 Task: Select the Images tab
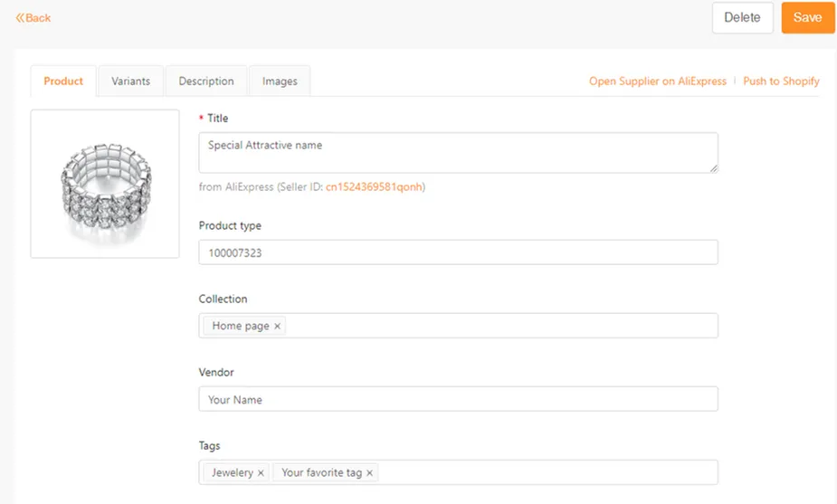[x=280, y=81]
